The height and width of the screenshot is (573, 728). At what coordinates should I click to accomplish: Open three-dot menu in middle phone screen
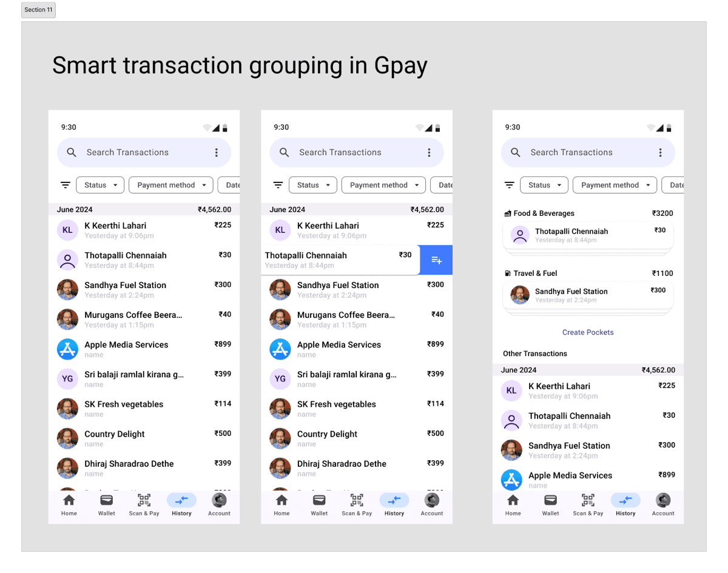[x=429, y=152]
